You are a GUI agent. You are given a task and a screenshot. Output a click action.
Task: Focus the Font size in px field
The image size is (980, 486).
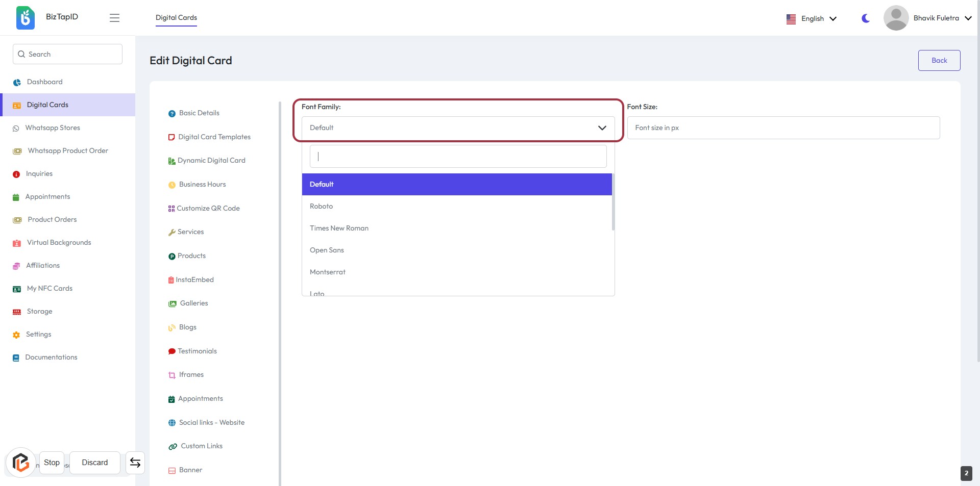pos(783,128)
